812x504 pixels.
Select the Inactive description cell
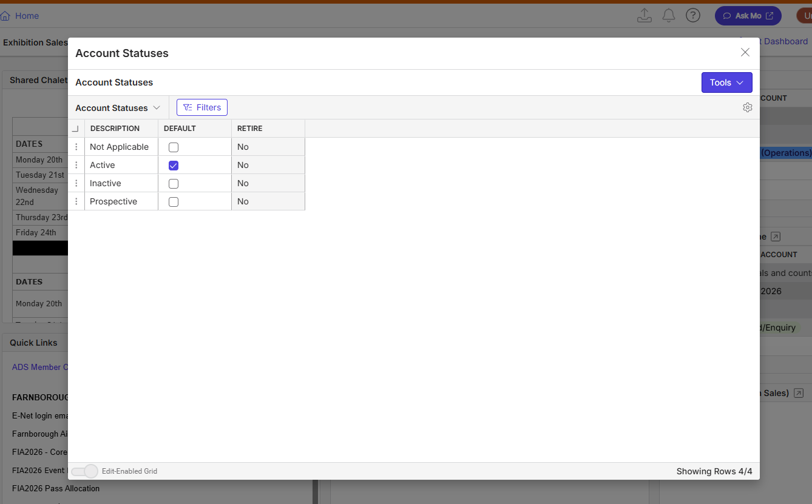click(x=121, y=183)
